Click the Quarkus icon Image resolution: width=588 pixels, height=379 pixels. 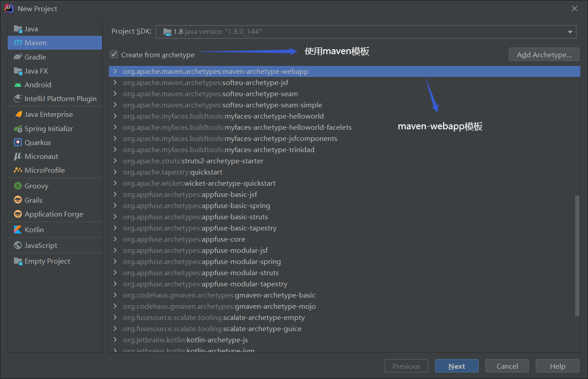18,142
